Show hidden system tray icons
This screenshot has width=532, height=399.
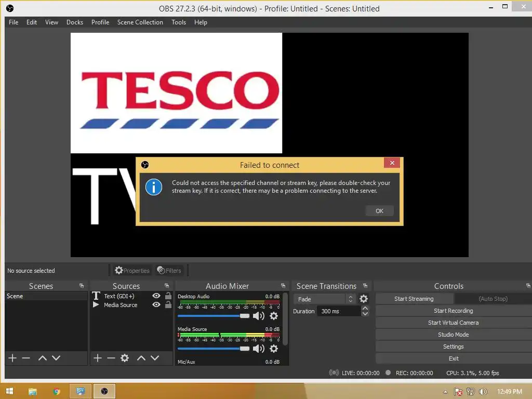(445, 392)
